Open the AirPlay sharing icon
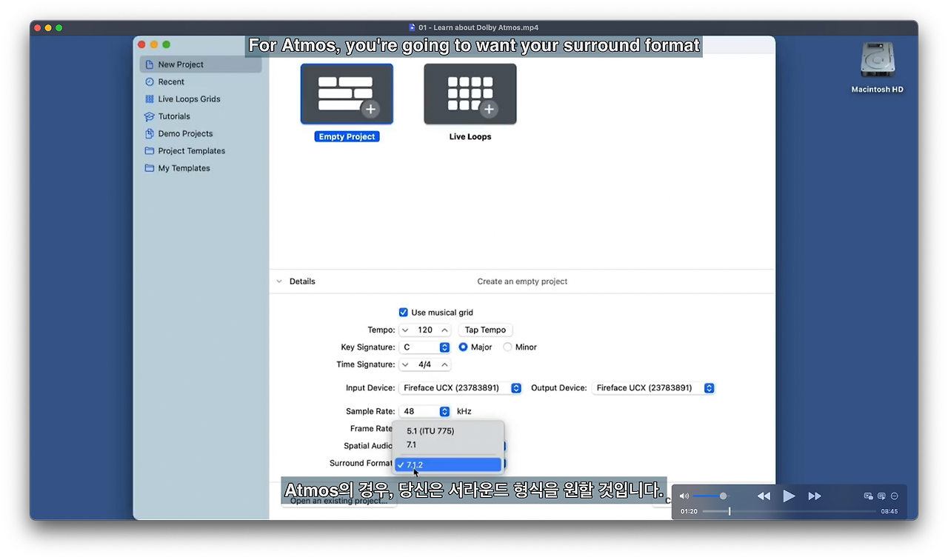948x560 pixels. 881,496
